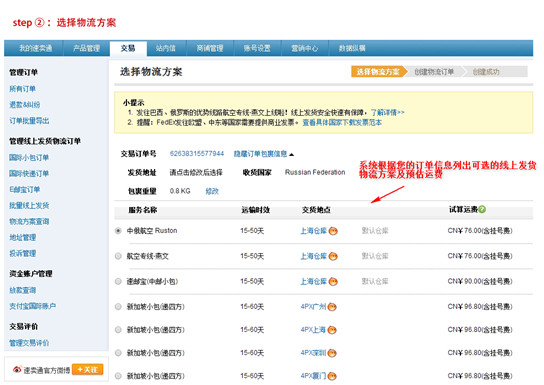Open 国际快递订单 in sidebar
Viewport: 544px width, 385px height.
(x=29, y=173)
